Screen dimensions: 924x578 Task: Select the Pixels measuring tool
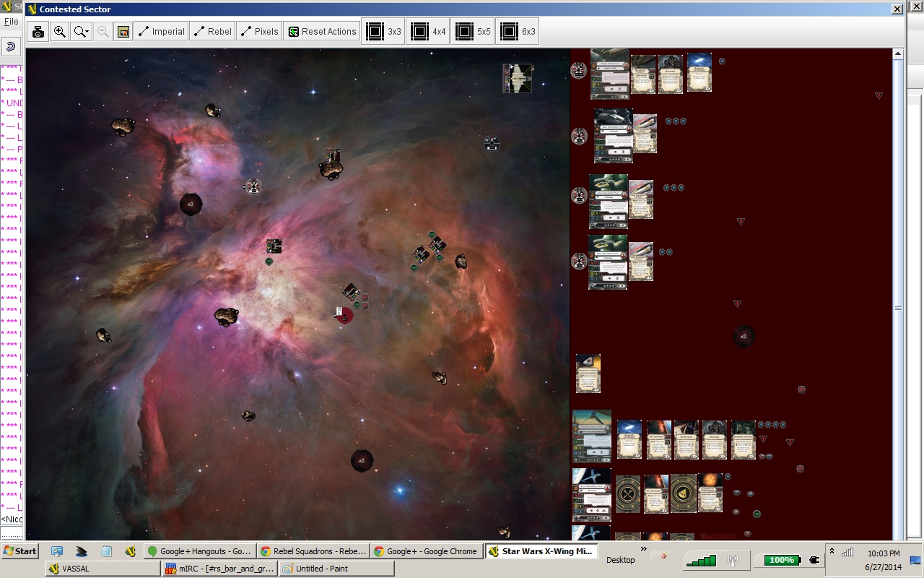(x=259, y=32)
